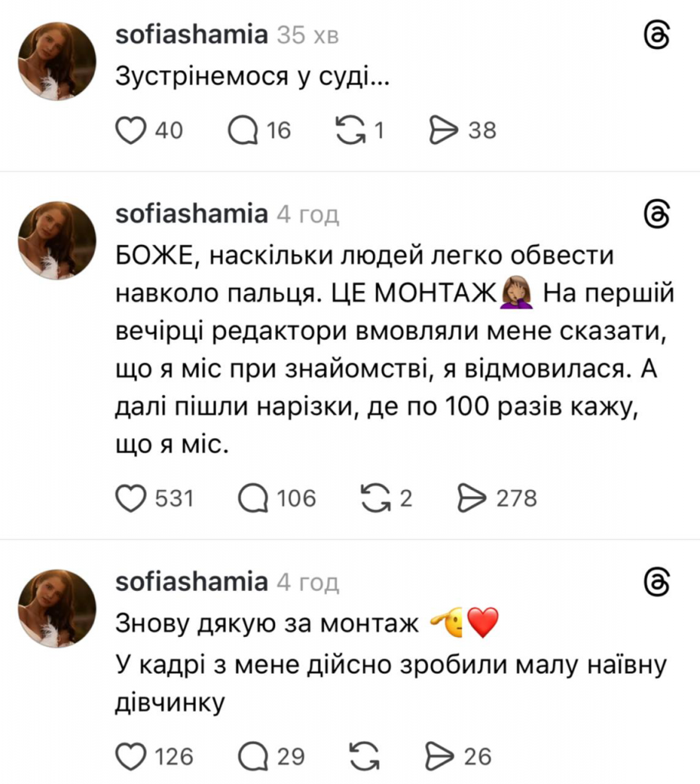Like the middle post with 531 likes
700x784 pixels.
pyautogui.click(x=132, y=498)
